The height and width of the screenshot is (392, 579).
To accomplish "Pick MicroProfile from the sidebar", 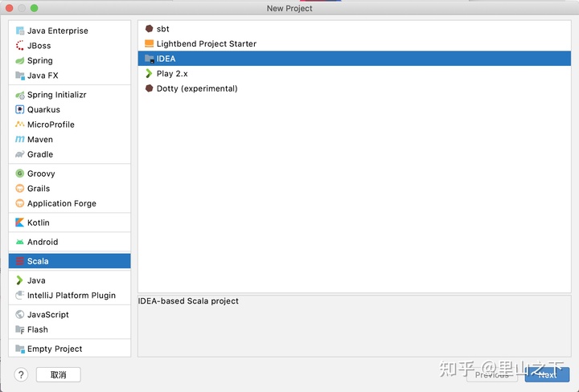I will (69, 125).
